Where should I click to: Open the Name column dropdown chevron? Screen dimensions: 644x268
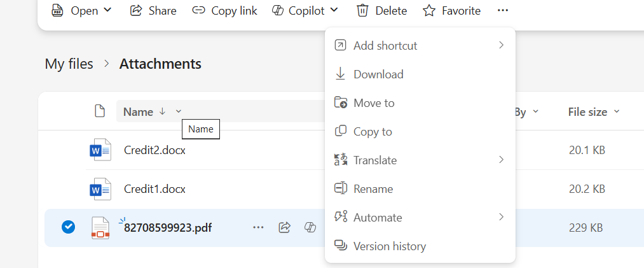pyautogui.click(x=178, y=111)
